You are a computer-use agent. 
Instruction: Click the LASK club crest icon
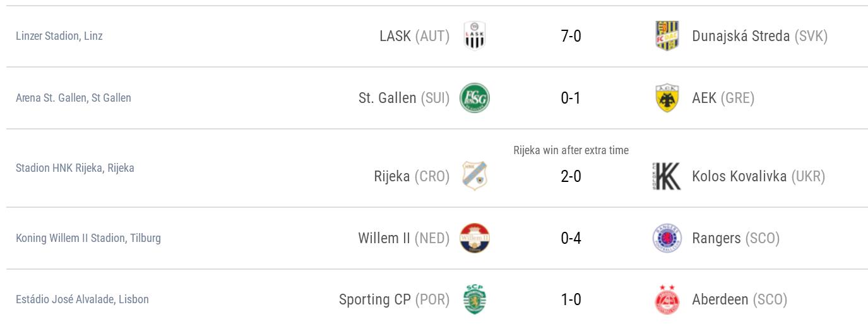(x=474, y=36)
